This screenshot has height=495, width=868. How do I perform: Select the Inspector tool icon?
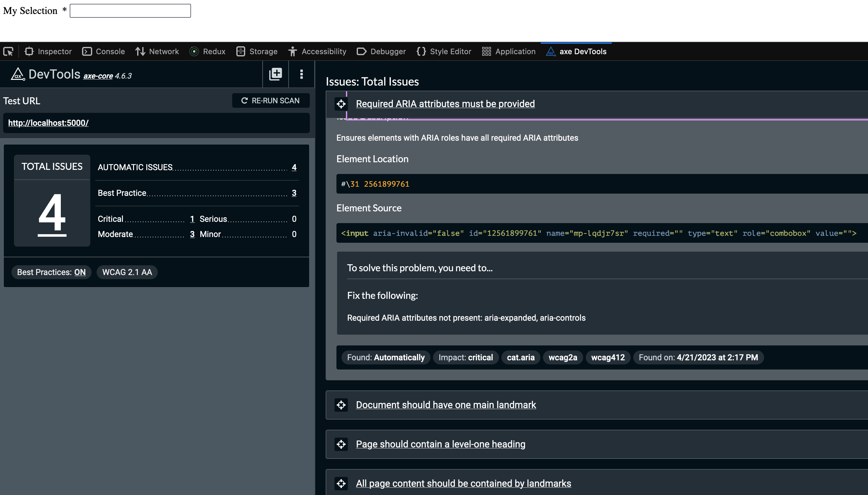[29, 51]
